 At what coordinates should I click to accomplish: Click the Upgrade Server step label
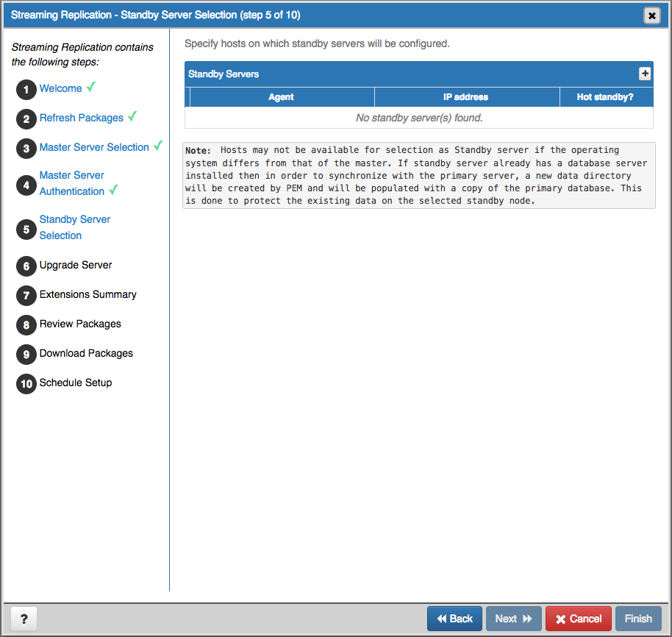pyautogui.click(x=76, y=265)
